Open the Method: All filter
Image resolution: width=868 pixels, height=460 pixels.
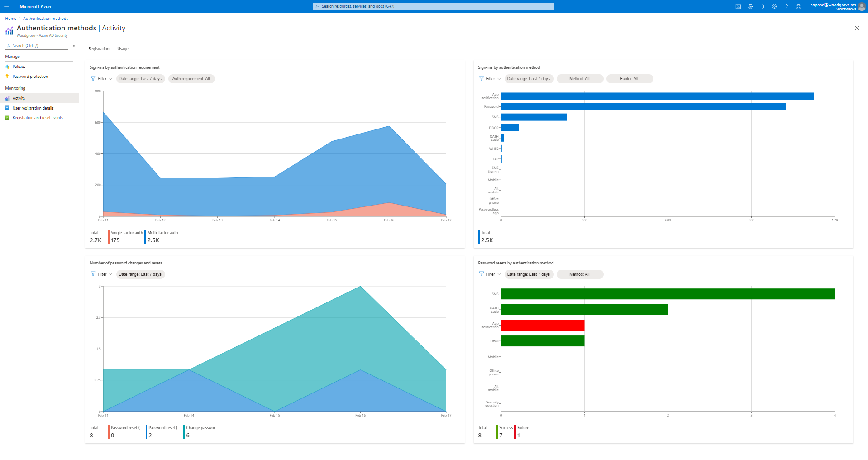tap(580, 78)
